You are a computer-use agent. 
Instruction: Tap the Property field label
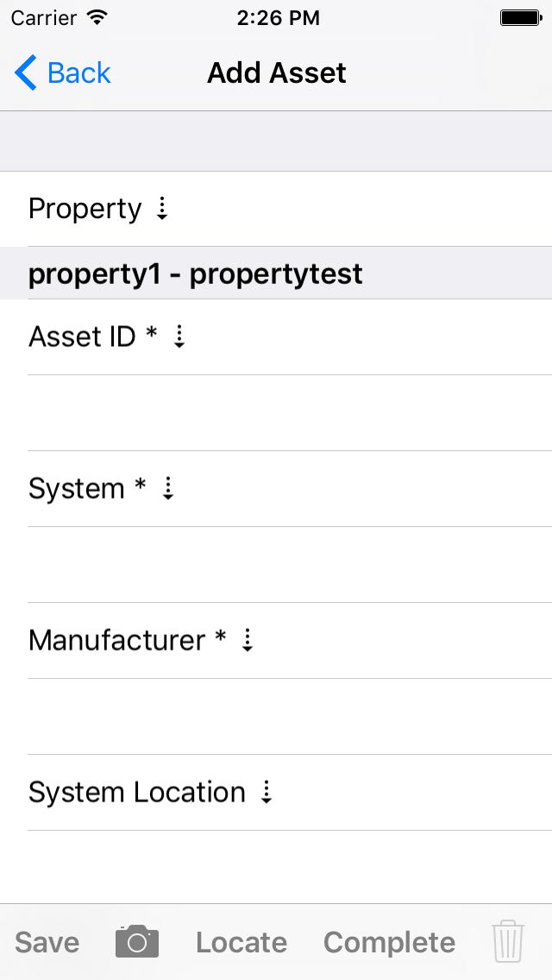(85, 209)
